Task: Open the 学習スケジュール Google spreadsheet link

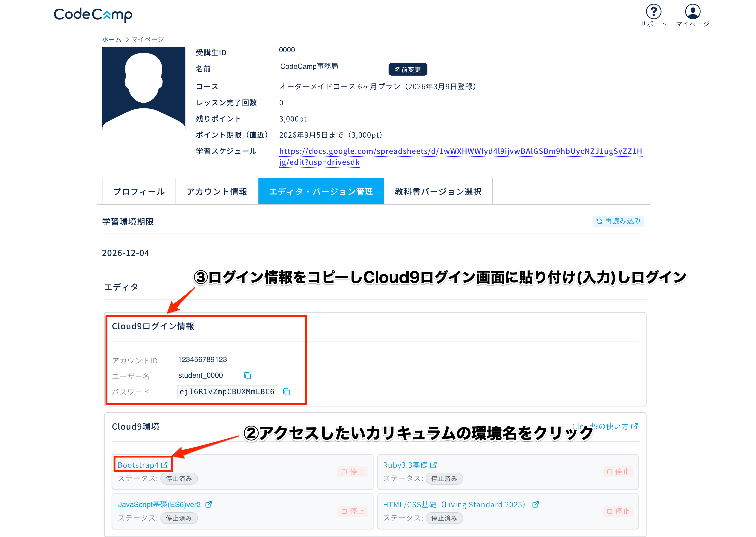Action: click(x=461, y=157)
